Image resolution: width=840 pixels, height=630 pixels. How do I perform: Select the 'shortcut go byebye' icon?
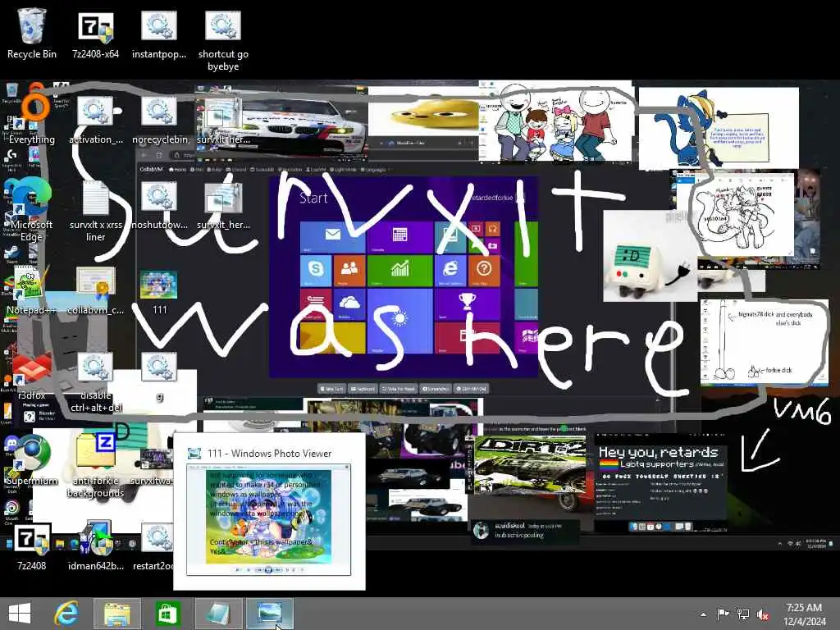pyautogui.click(x=223, y=40)
